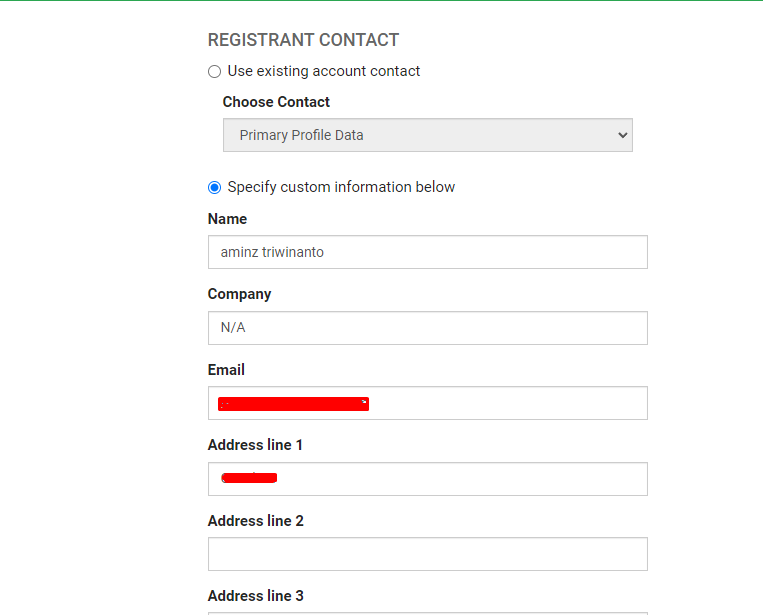Image resolution: width=763 pixels, height=615 pixels.
Task: Click the Email field label
Action: pyautogui.click(x=226, y=370)
